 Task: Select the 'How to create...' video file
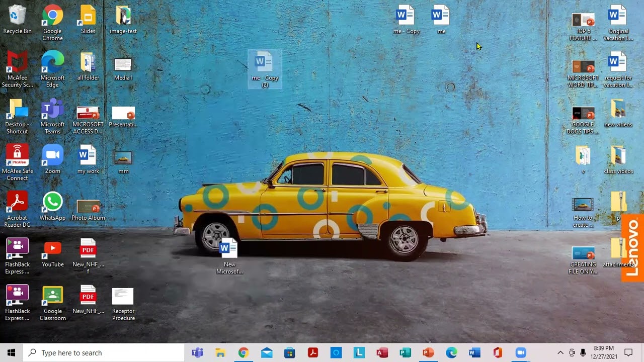[x=583, y=212]
